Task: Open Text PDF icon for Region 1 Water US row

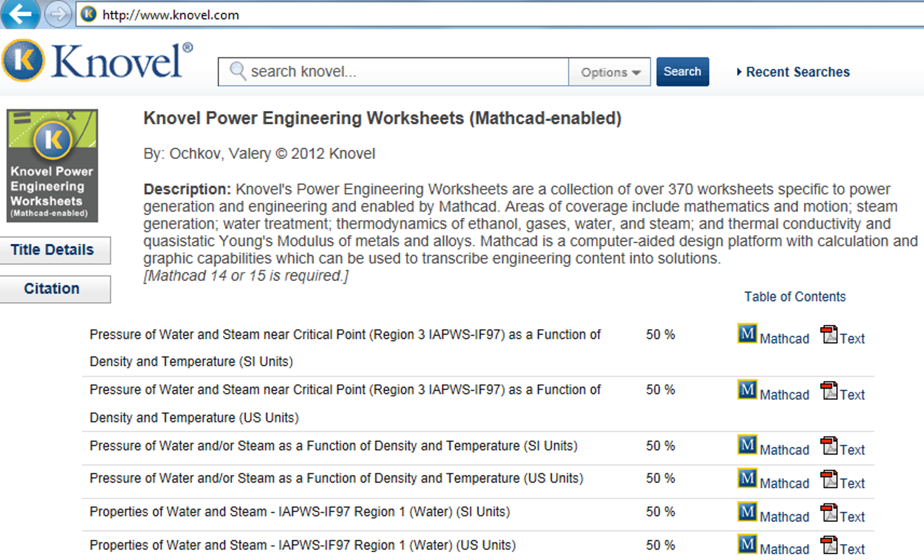Action: (x=829, y=546)
